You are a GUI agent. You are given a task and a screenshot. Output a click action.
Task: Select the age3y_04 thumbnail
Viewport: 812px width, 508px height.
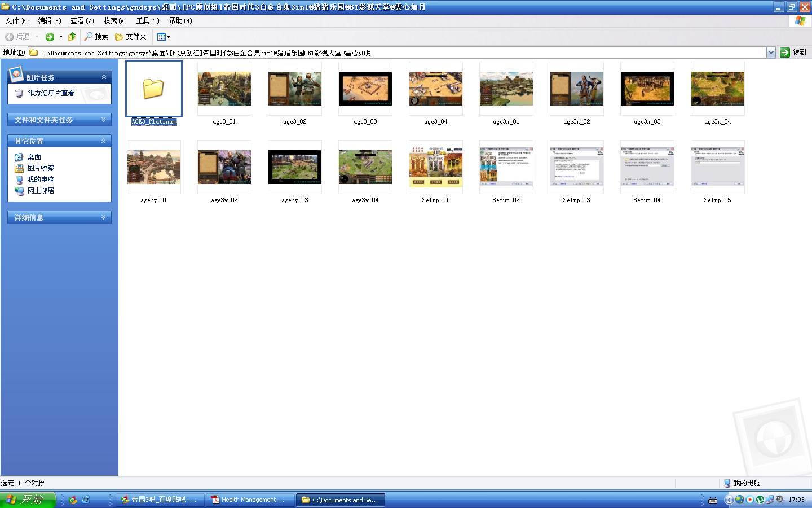tap(365, 167)
